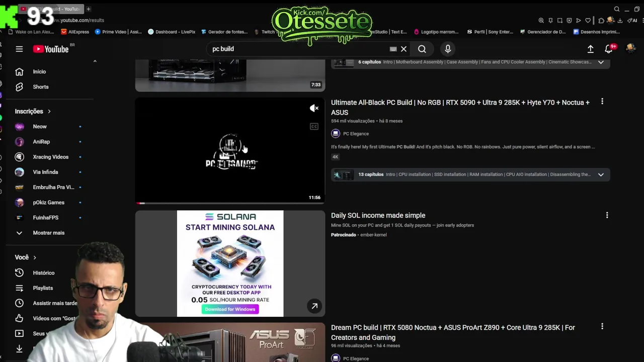Click the liked videos thumbs-up icon
The width and height of the screenshot is (644, 362).
[x=19, y=318]
